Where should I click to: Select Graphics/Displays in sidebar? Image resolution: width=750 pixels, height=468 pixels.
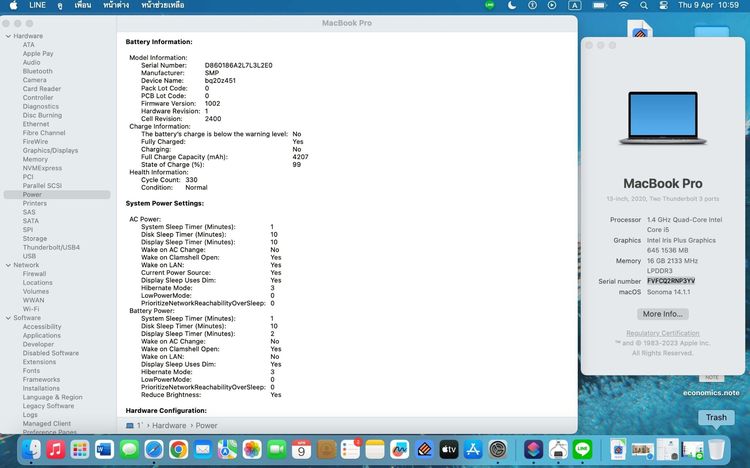coord(50,150)
